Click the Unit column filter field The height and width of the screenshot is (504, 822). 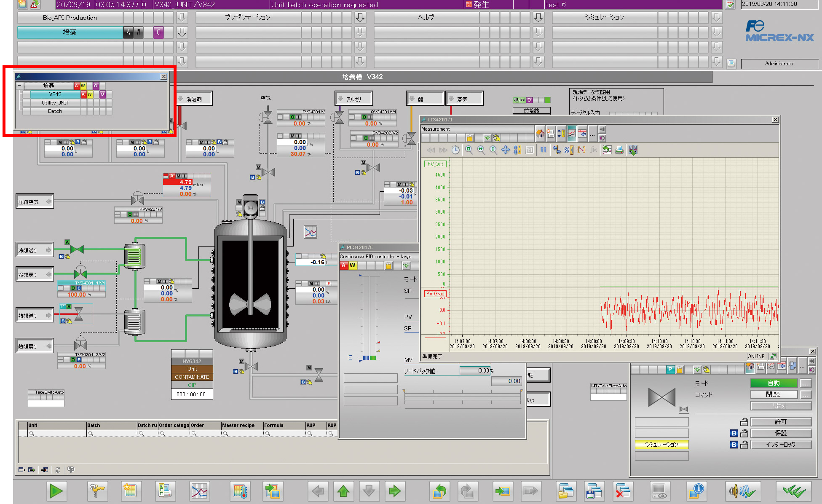pos(57,434)
